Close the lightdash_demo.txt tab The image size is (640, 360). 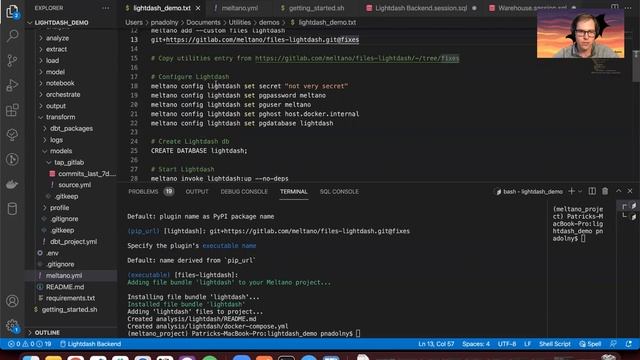(x=198, y=8)
